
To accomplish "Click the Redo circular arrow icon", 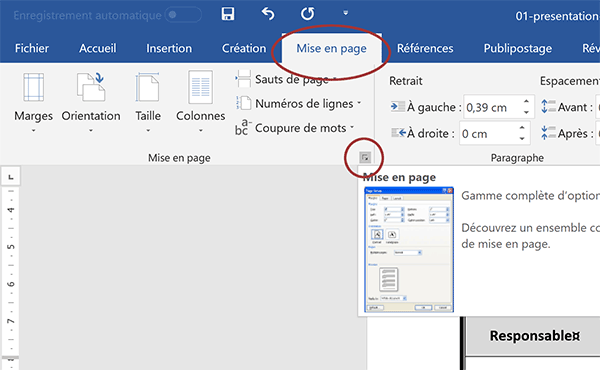I will pyautogui.click(x=307, y=14).
